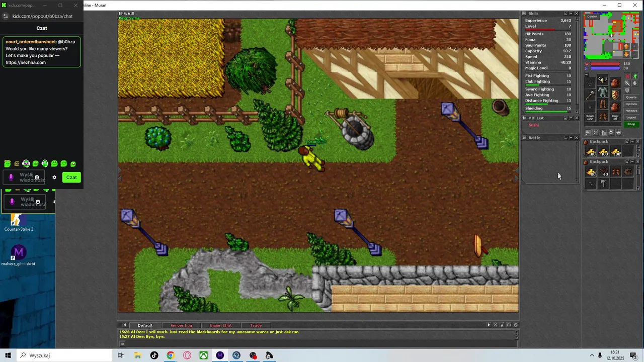This screenshot has height=362, width=644.
Task: Click the helmet equipment slot
Action: click(x=603, y=79)
